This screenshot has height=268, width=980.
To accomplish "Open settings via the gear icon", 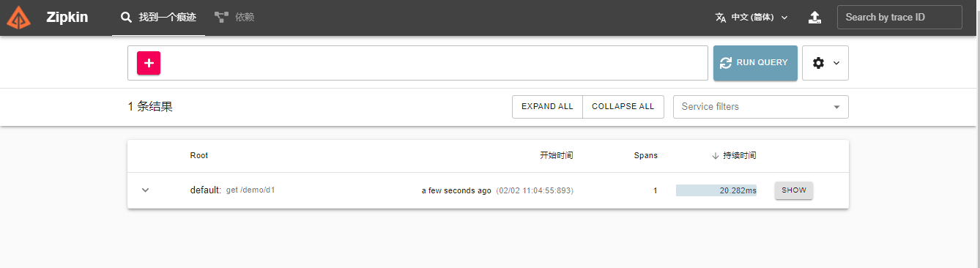I will (819, 63).
